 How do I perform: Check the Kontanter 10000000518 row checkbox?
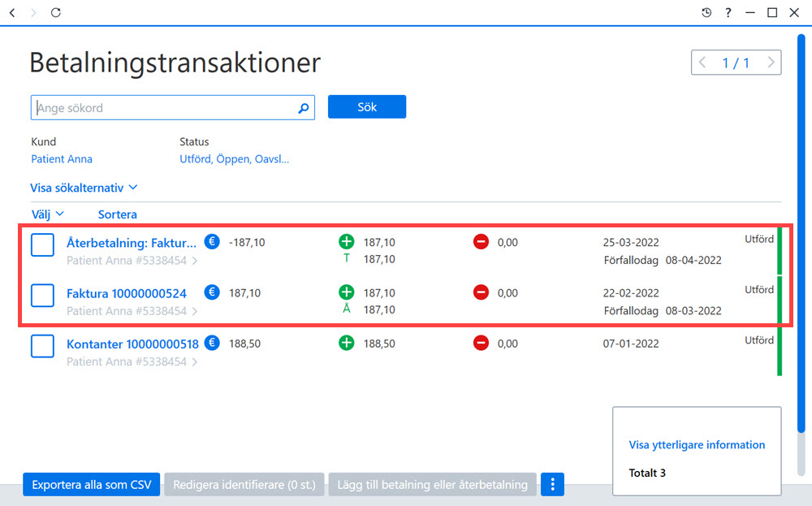tap(42, 346)
